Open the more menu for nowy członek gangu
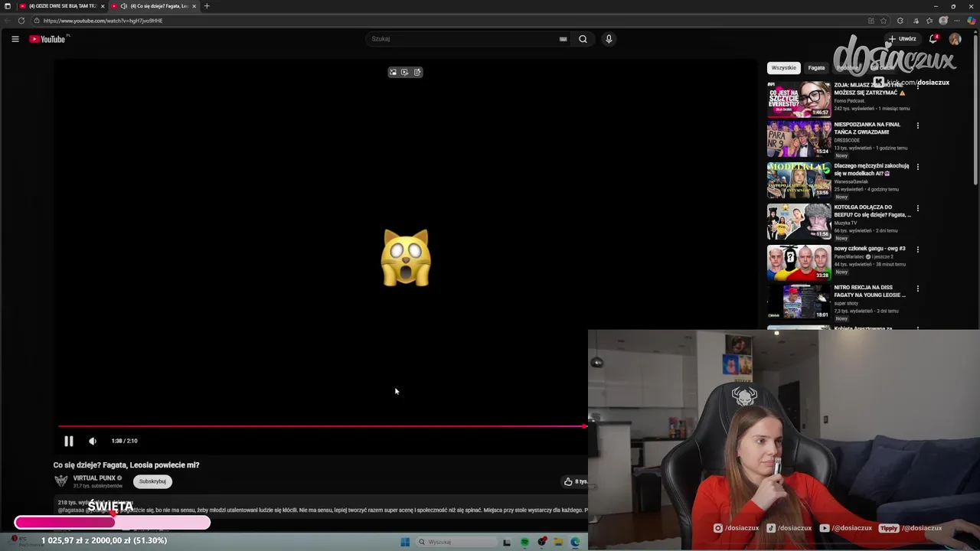980x551 pixels. click(917, 249)
